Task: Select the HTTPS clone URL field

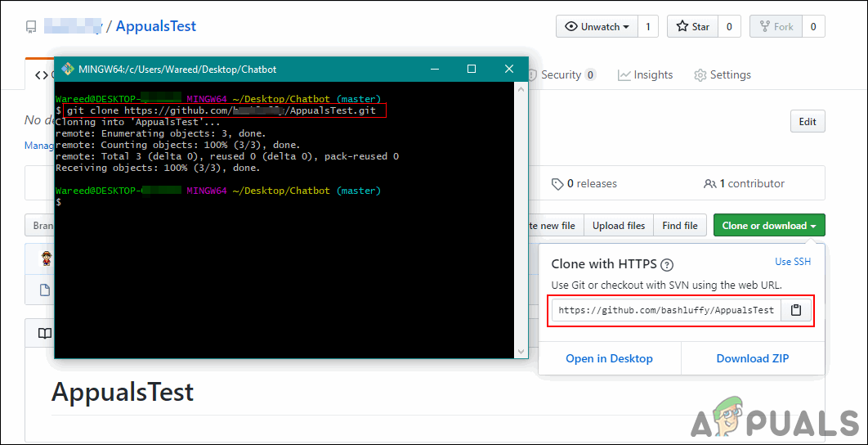Action: [666, 310]
